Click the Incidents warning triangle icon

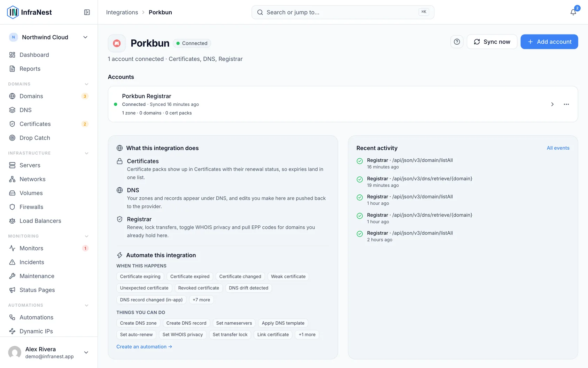(x=12, y=262)
